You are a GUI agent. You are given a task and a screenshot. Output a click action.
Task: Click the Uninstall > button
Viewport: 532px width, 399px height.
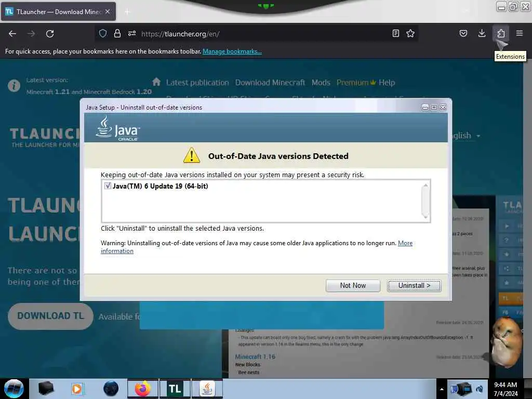(414, 286)
